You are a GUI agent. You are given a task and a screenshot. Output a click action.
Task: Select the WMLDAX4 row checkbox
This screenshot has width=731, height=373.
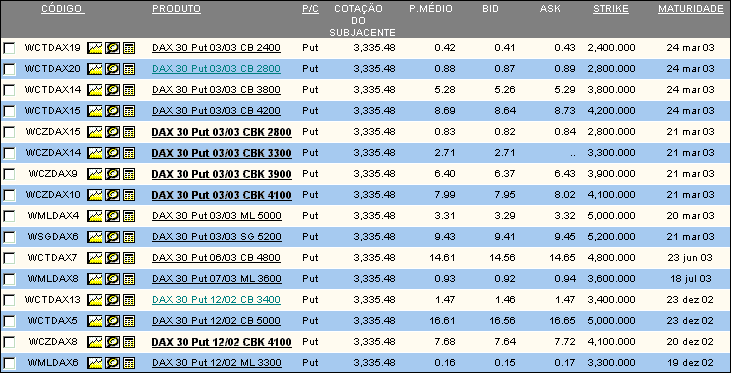point(9,216)
